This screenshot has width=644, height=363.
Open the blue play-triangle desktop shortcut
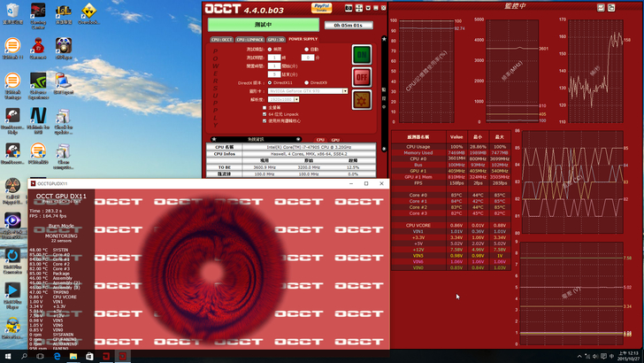click(x=12, y=296)
